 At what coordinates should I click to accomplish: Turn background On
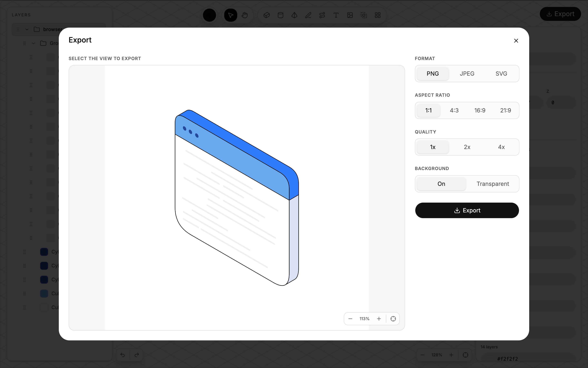441,184
